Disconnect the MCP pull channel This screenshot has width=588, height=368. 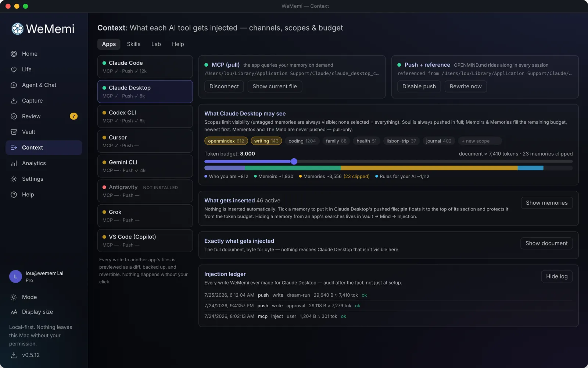click(224, 86)
